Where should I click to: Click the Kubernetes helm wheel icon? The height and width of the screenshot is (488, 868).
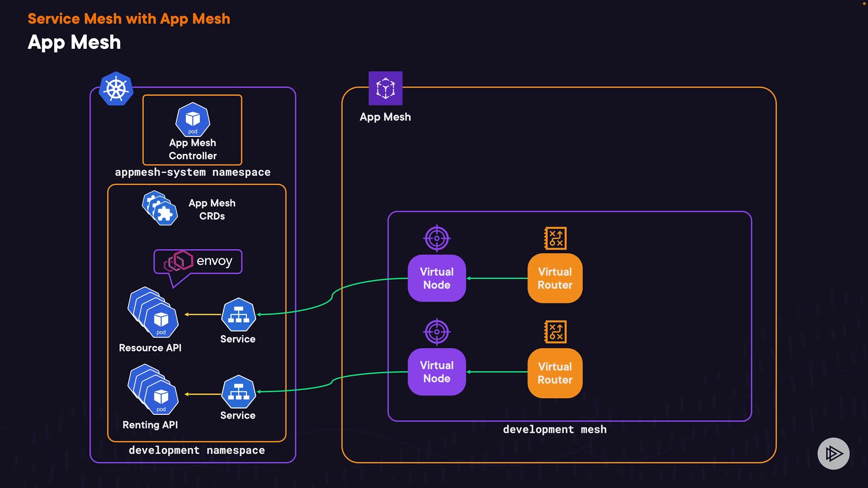coord(116,89)
